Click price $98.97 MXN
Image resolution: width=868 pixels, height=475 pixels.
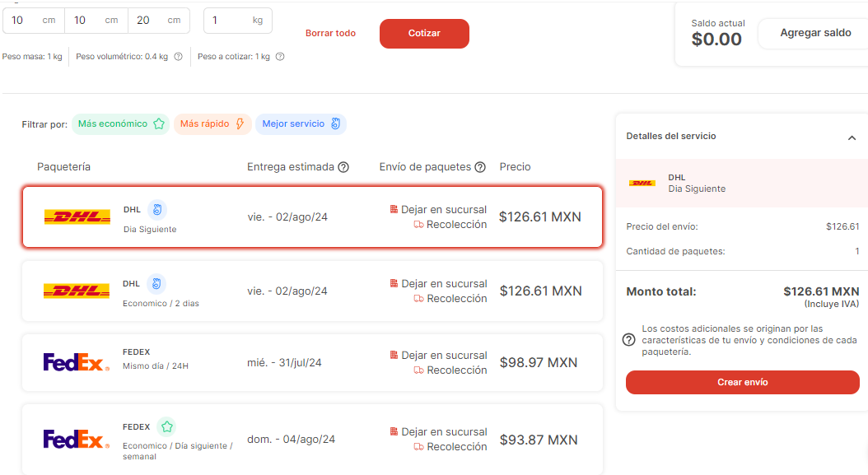539,362
